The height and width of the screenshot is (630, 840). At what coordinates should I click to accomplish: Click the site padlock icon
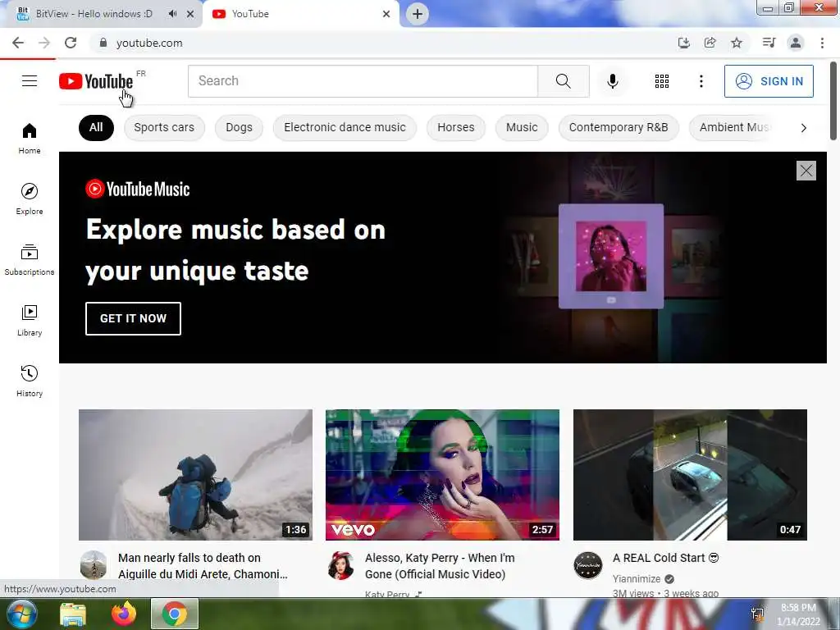(x=103, y=43)
